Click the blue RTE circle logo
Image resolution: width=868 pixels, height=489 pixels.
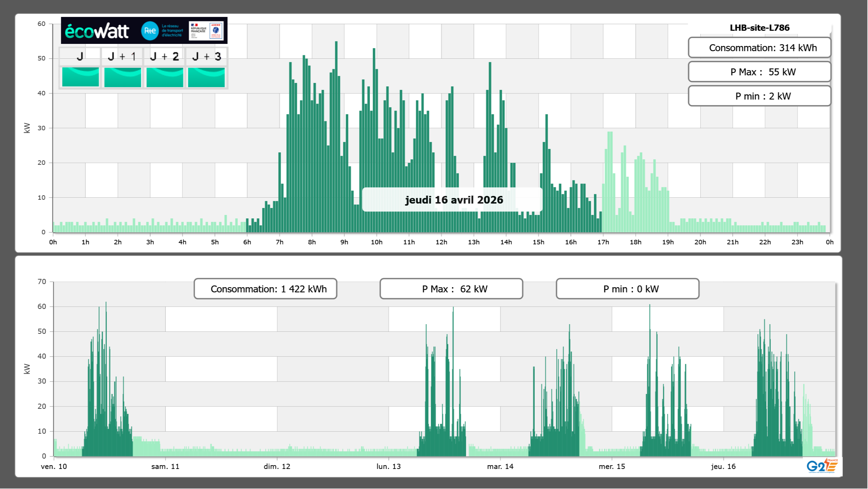coord(150,31)
